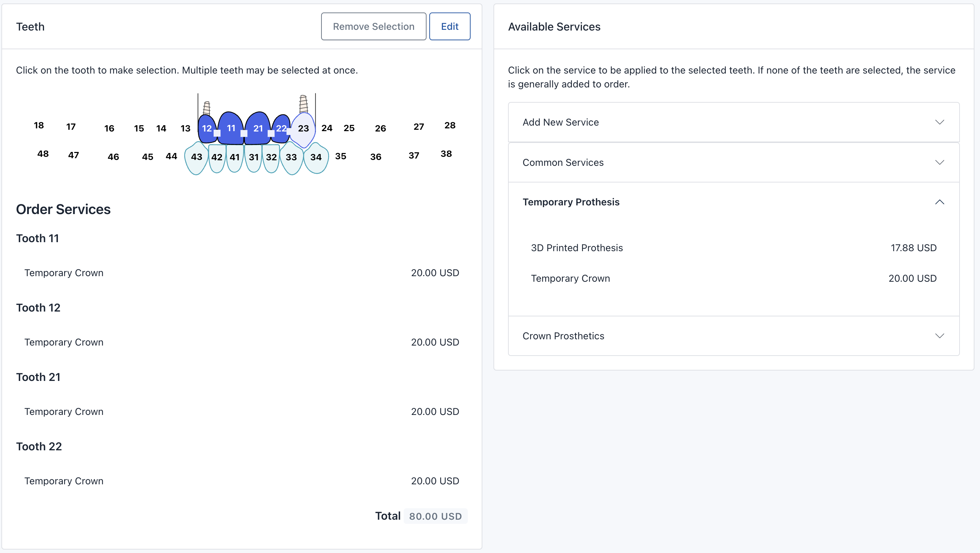The height and width of the screenshot is (553, 980).
Task: Deselect highlighted tooth 11
Action: coord(231,128)
